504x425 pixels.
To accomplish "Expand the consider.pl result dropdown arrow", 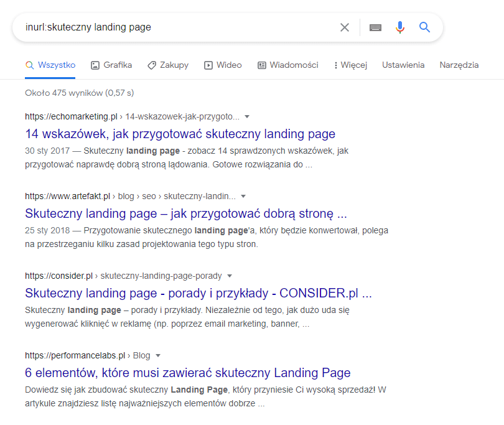I will pyautogui.click(x=230, y=276).
